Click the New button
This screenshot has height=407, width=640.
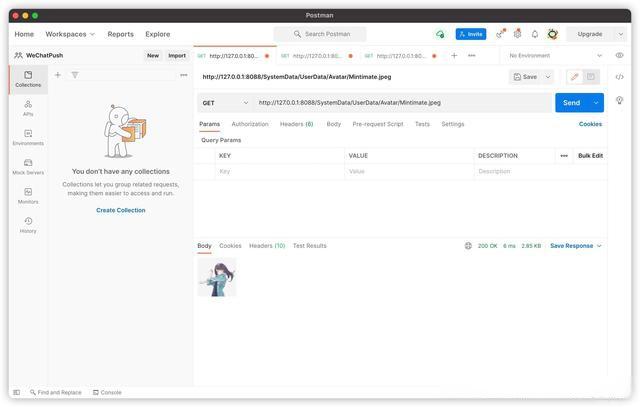click(x=153, y=56)
